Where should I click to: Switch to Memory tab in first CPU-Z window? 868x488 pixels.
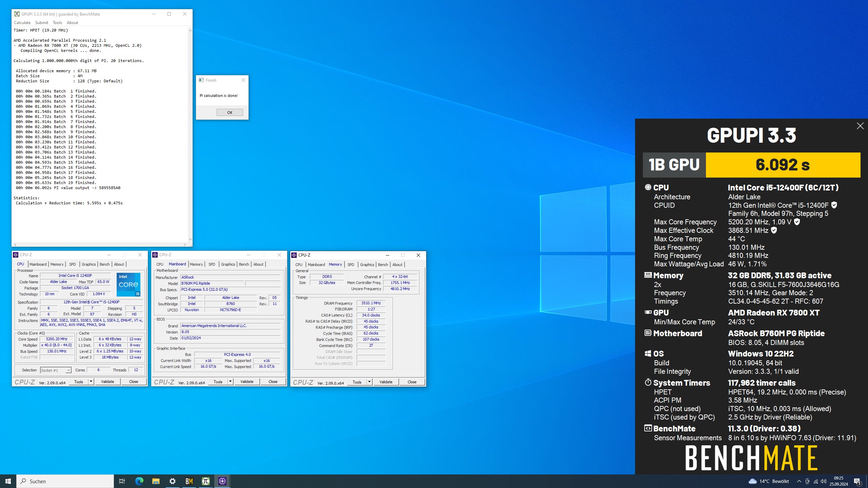pos(57,264)
